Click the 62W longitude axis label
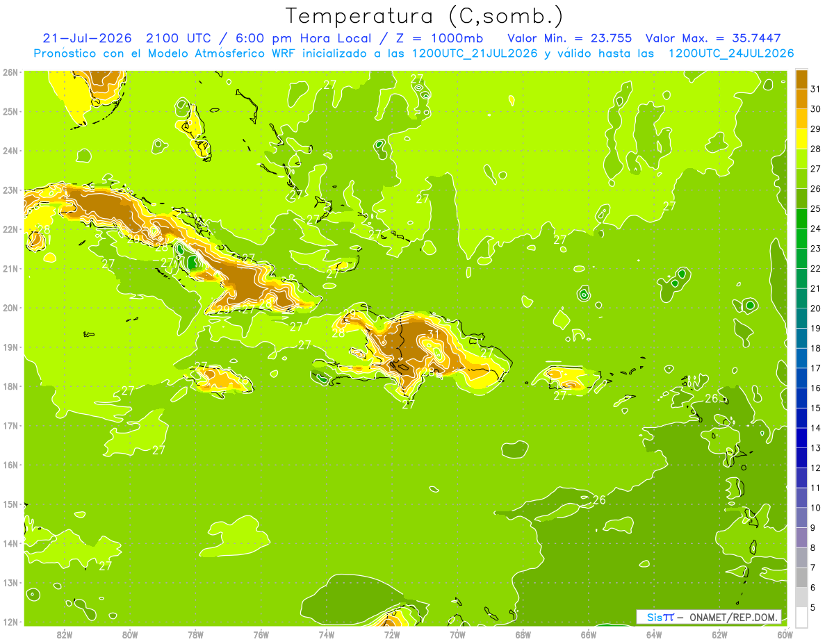Viewport: 834px width, 644px height. click(719, 634)
